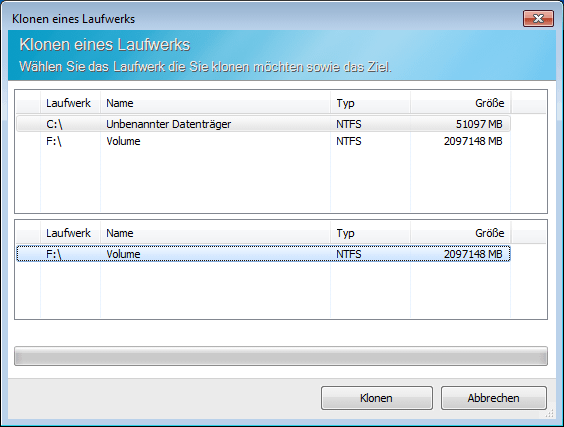Close the Klonen eines Laufwerks dialog
This screenshot has height=427, width=564.
pyautogui.click(x=538, y=18)
